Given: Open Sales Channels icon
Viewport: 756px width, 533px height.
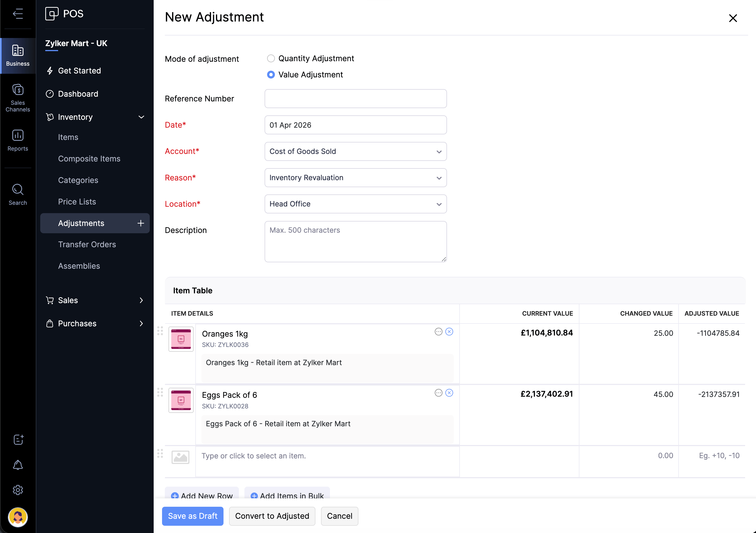Looking at the screenshot, I should (x=18, y=98).
